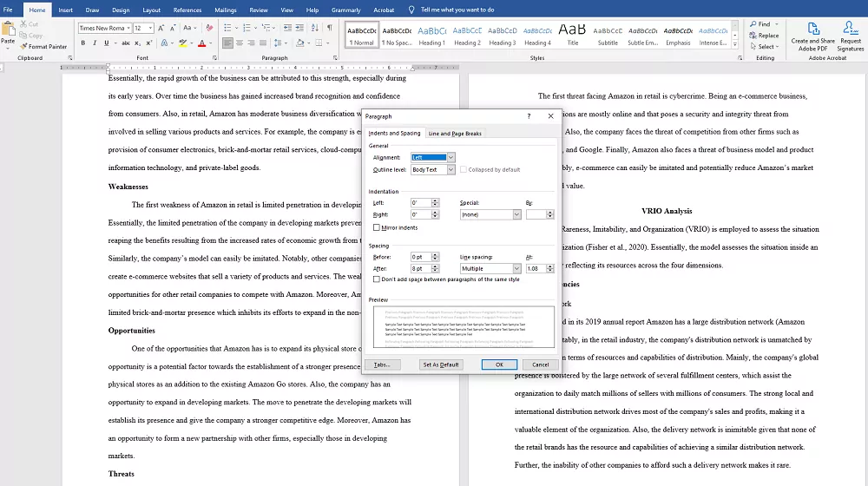Toggle Bold formatting
The width and height of the screenshot is (868, 486).
tap(83, 43)
